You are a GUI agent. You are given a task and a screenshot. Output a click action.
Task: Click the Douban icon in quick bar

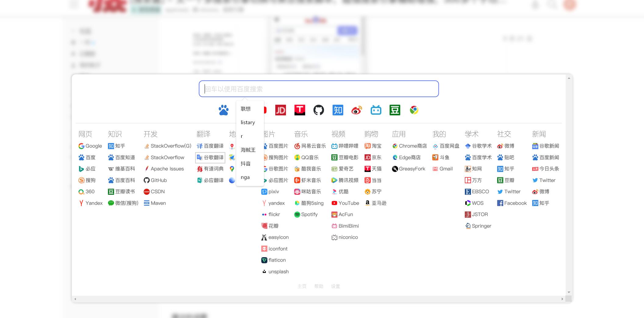395,110
